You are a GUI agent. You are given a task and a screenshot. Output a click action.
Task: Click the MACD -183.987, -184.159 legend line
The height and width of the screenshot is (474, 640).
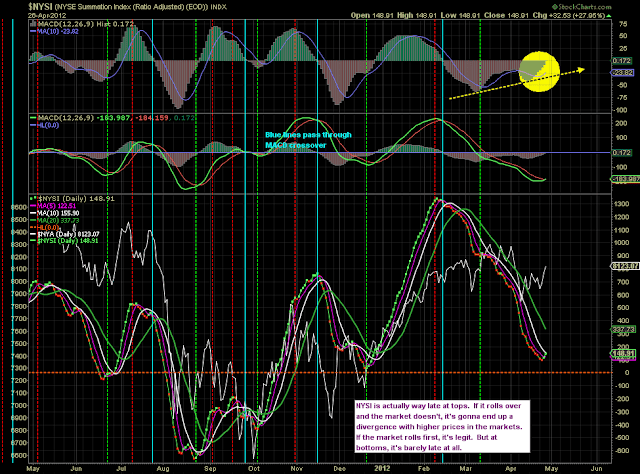pyautogui.click(x=112, y=118)
